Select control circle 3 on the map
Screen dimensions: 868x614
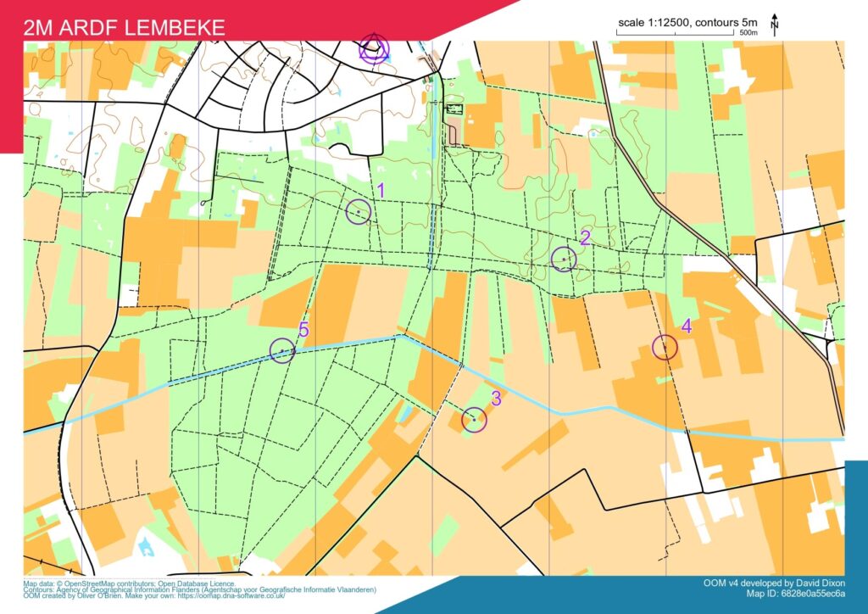[x=474, y=419]
